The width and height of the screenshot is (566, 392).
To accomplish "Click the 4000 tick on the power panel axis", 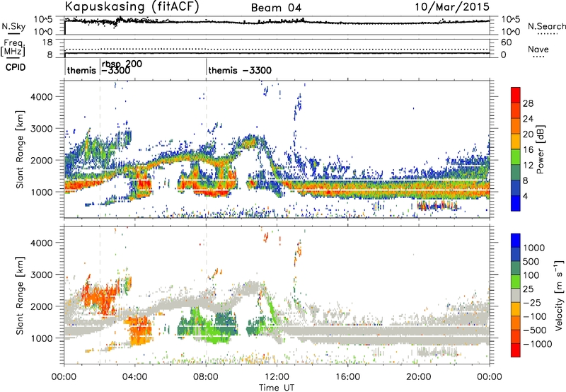I will click(x=41, y=96).
